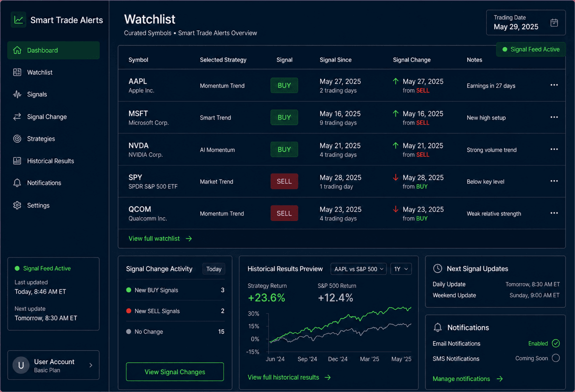This screenshot has height=392, width=575.
Task: Open the SPY row three-dot menu
Action: tap(554, 181)
